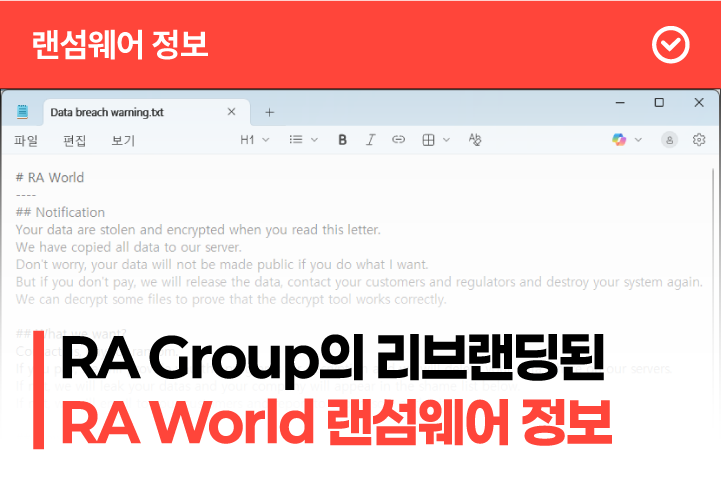Add a new tab with plus button

[269, 112]
